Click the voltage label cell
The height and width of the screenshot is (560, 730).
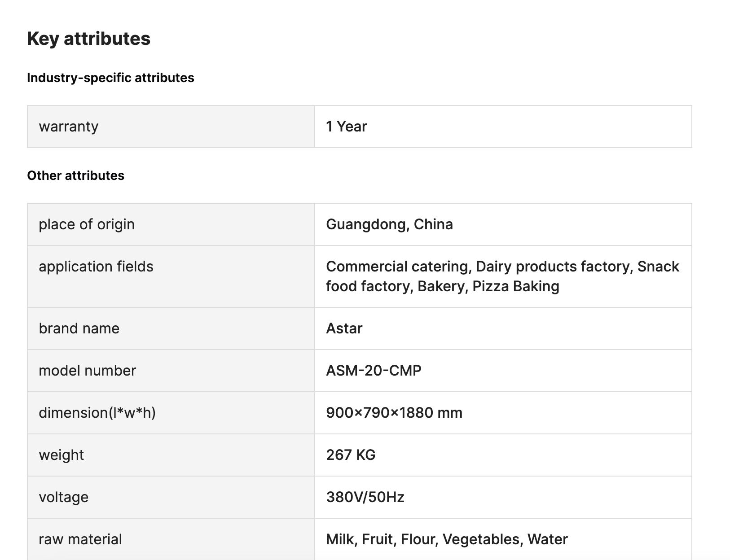point(171,497)
